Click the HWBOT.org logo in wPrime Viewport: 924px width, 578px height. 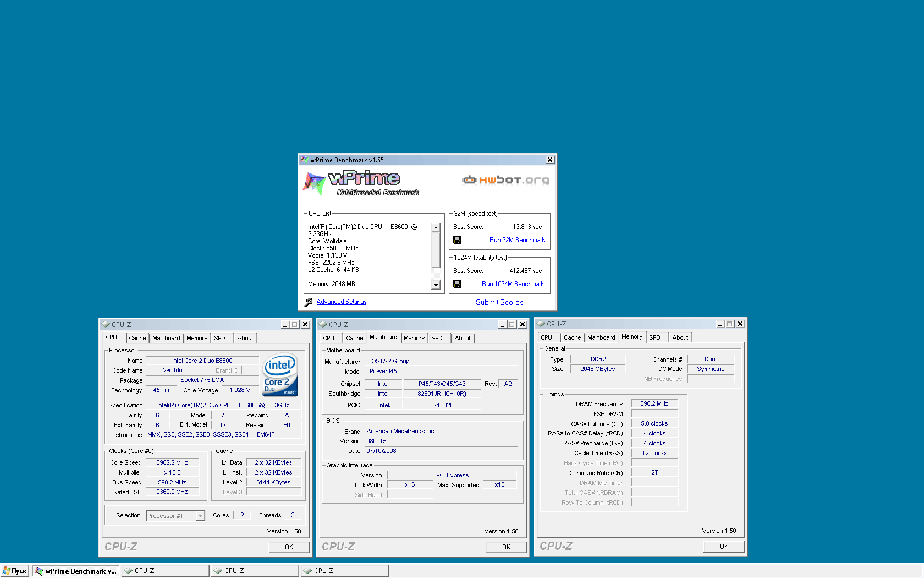click(x=505, y=179)
